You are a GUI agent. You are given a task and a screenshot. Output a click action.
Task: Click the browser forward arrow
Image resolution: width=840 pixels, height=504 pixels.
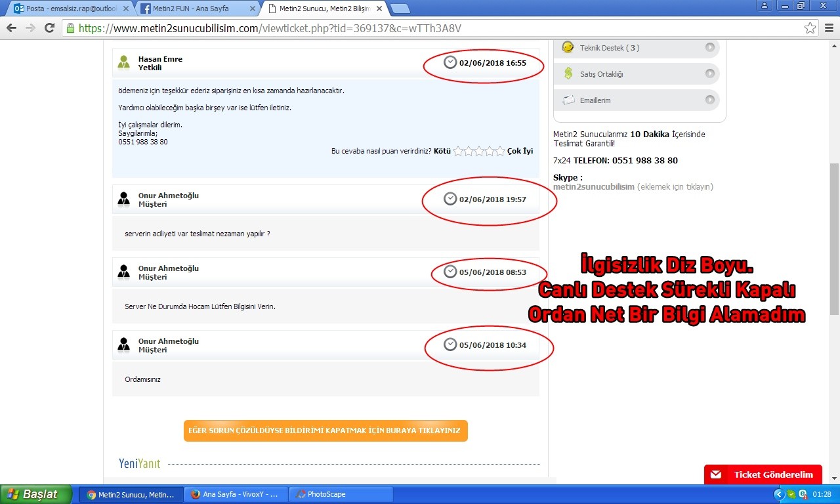[30, 28]
